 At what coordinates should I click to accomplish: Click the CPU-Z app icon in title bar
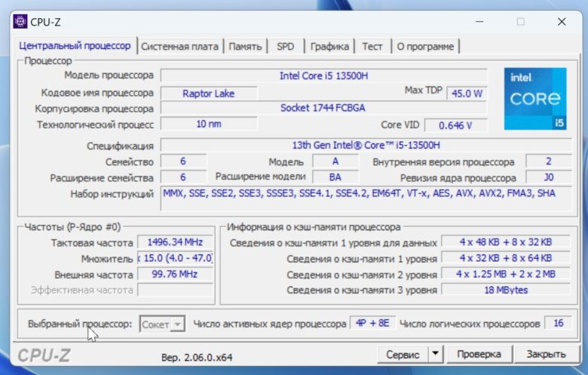(20, 22)
